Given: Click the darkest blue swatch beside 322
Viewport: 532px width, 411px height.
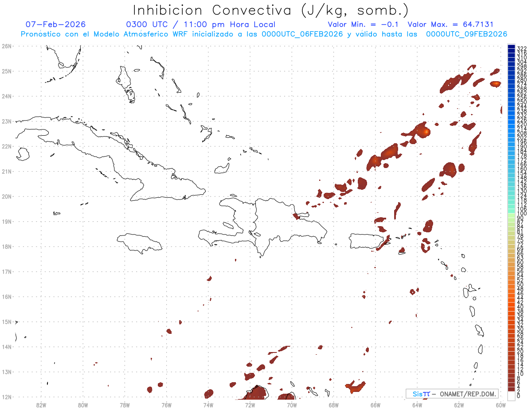Looking at the screenshot, I should pyautogui.click(x=512, y=47).
